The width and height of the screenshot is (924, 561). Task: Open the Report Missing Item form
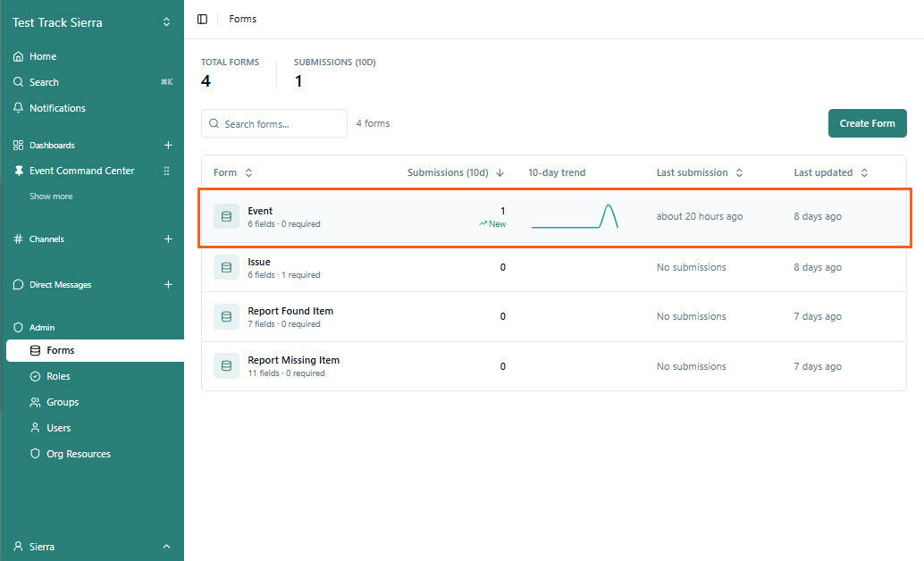point(554,366)
